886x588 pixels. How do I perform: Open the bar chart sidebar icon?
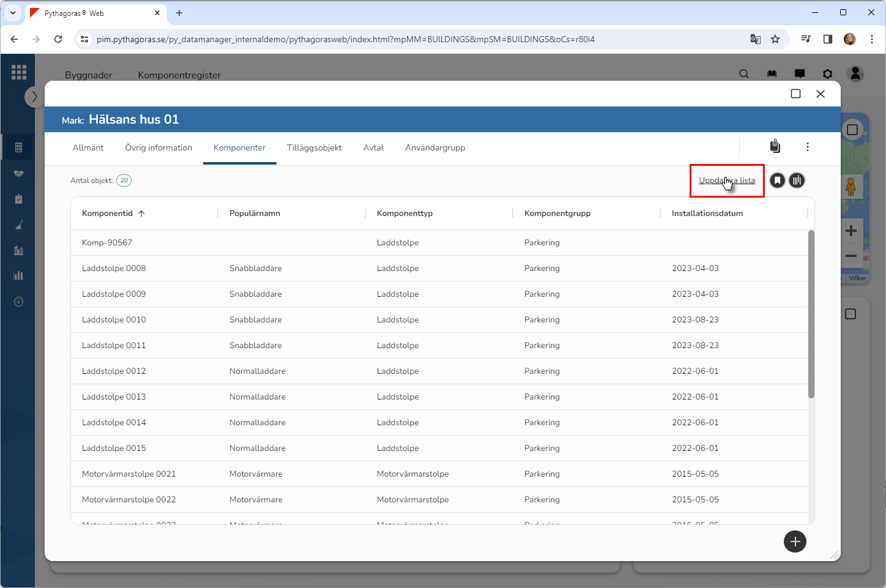point(18,275)
